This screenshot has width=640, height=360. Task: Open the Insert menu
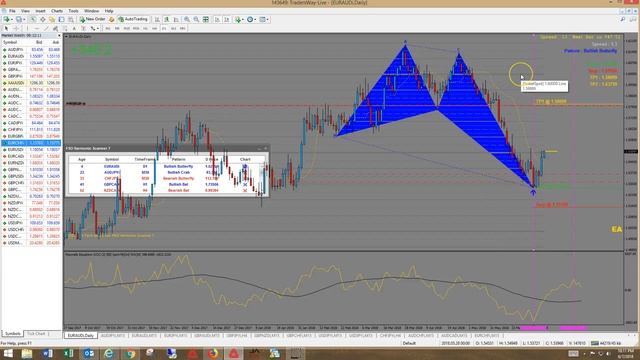(x=40, y=11)
